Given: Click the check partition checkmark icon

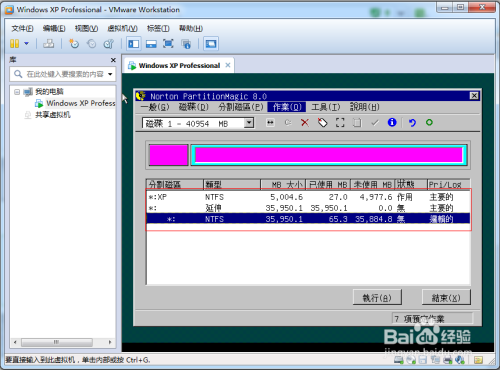Looking at the screenshot, I should (x=375, y=123).
